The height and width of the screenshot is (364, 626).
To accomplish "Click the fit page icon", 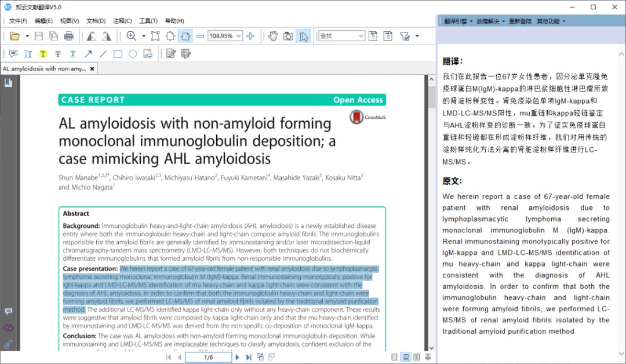I will tap(170, 37).
